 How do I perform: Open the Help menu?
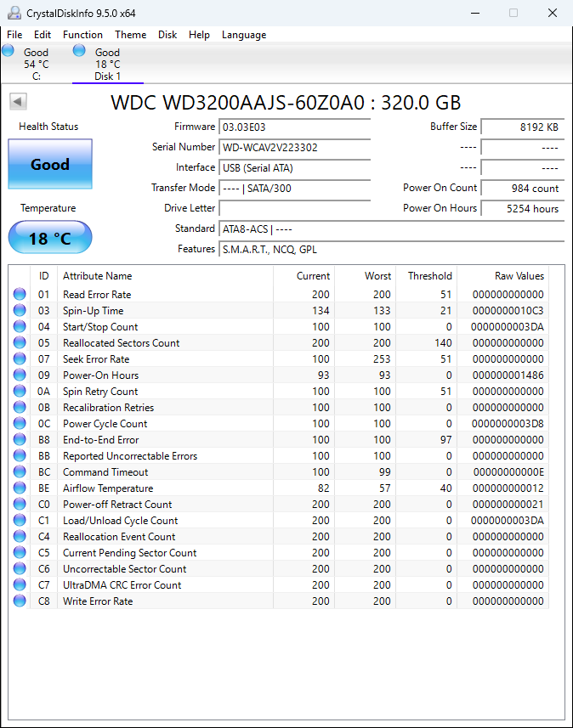[199, 35]
